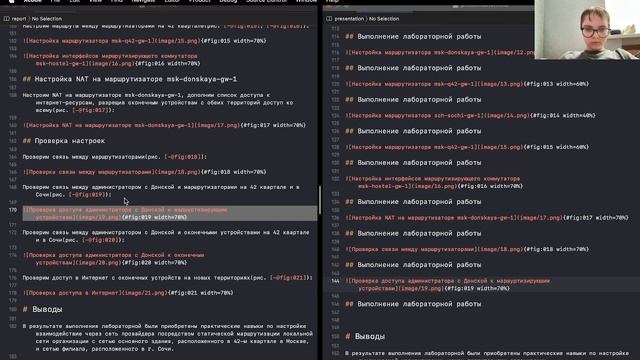Open the Source Control menu
The image size is (640, 360).
click(266, 1)
